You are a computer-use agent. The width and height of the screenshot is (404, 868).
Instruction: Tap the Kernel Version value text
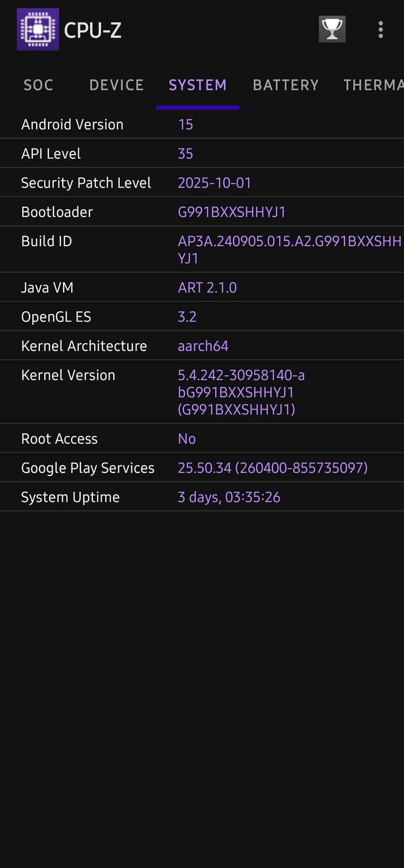point(241,392)
